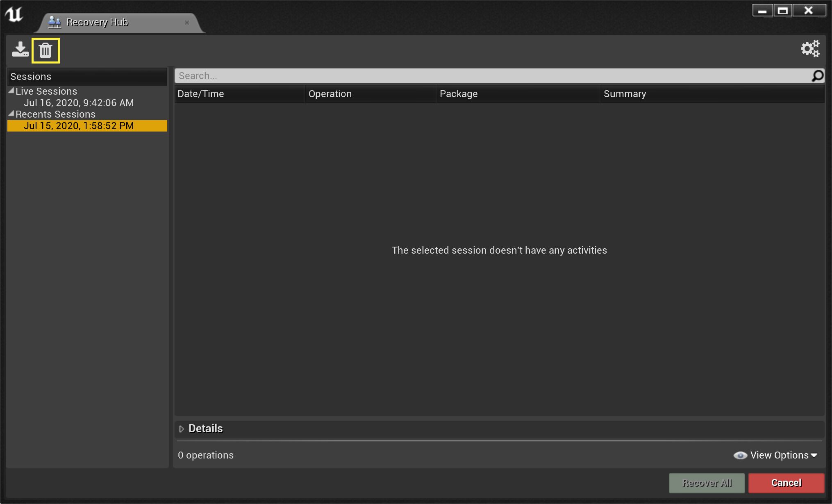Click the magnifying glass search icon
This screenshot has height=504, width=832.
pos(817,76)
